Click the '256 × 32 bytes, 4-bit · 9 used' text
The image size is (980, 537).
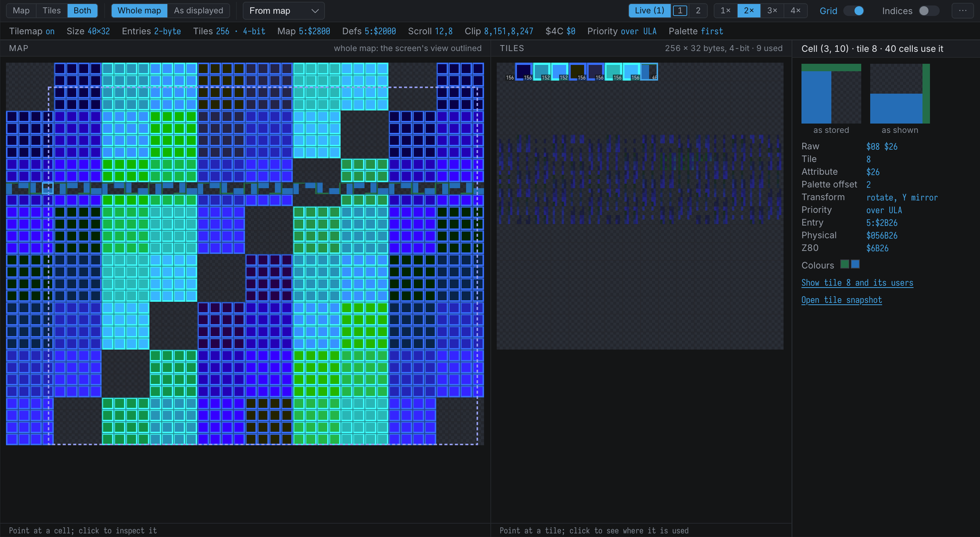[x=724, y=48]
